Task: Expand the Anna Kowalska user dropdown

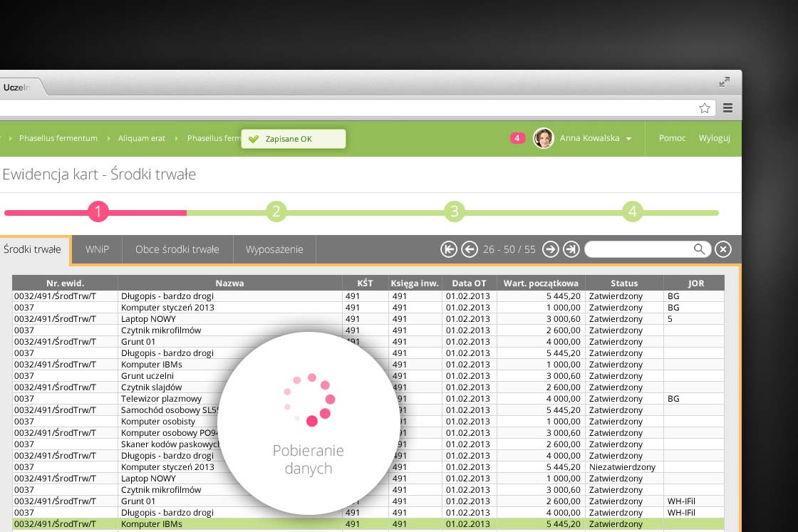Action: click(x=628, y=139)
